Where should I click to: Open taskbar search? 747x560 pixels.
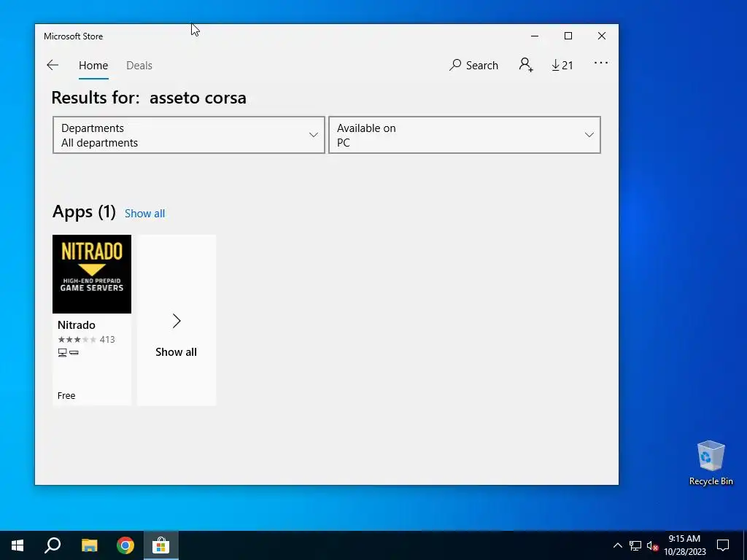[53, 545]
